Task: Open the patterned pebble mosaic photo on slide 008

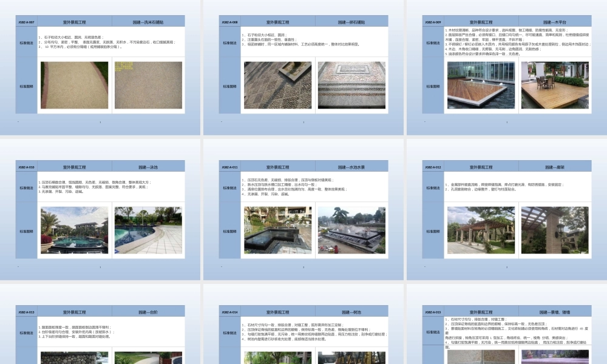Action: point(351,85)
